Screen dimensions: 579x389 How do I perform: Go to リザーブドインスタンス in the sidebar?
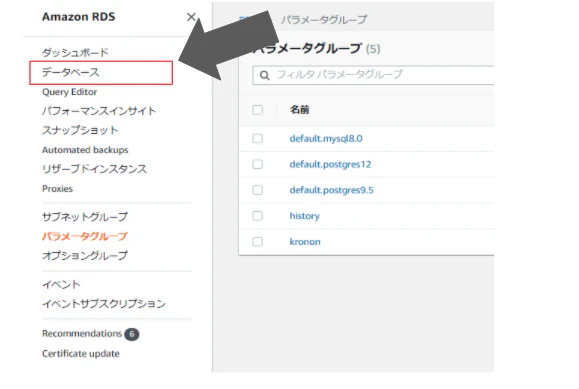pyautogui.click(x=94, y=169)
